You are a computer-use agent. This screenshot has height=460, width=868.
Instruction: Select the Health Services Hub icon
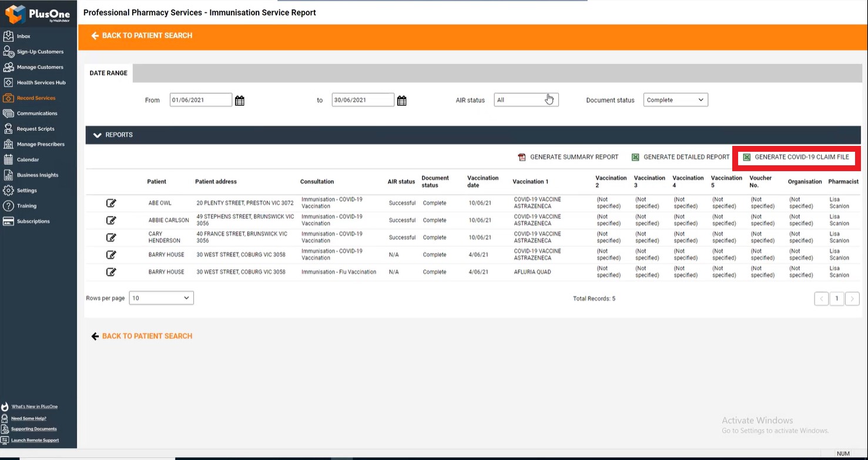[8, 82]
